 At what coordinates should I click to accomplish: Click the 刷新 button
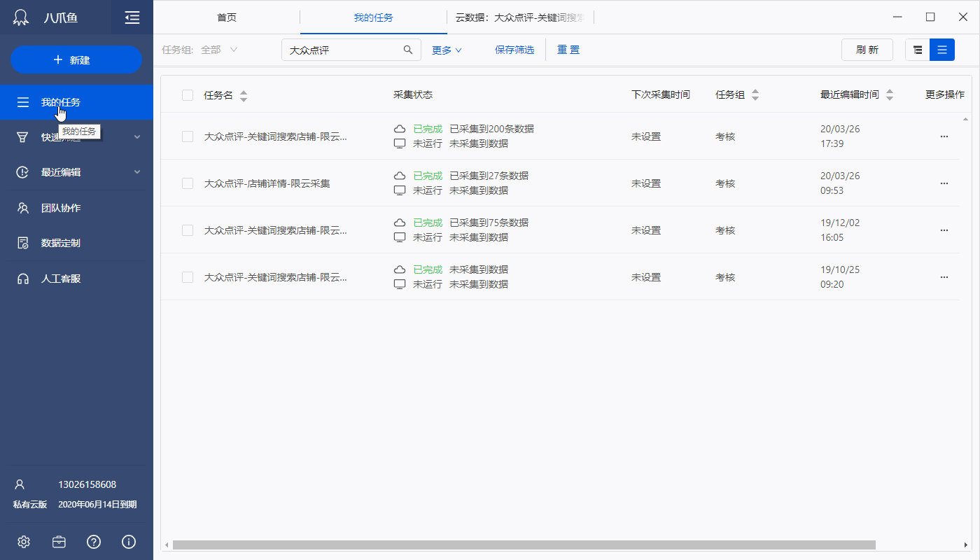click(867, 50)
